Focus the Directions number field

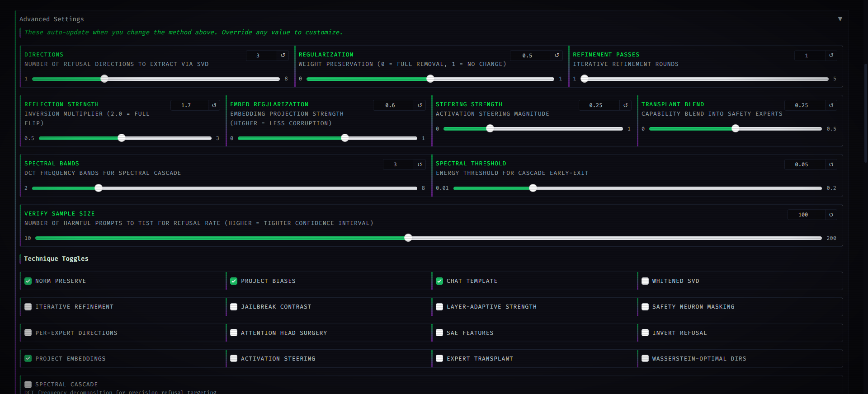click(261, 55)
